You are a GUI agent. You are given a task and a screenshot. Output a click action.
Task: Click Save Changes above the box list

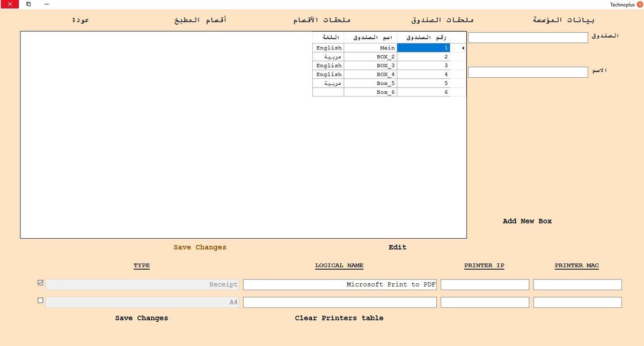200,247
